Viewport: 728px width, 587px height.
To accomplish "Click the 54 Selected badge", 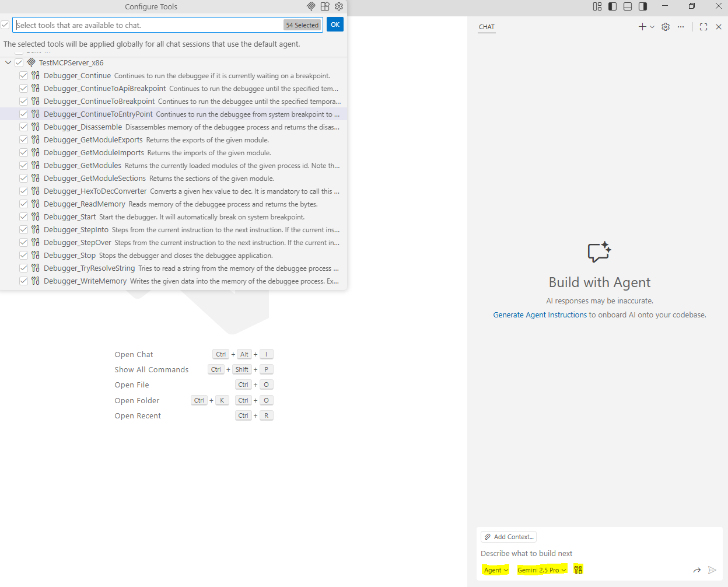I will (x=302, y=25).
